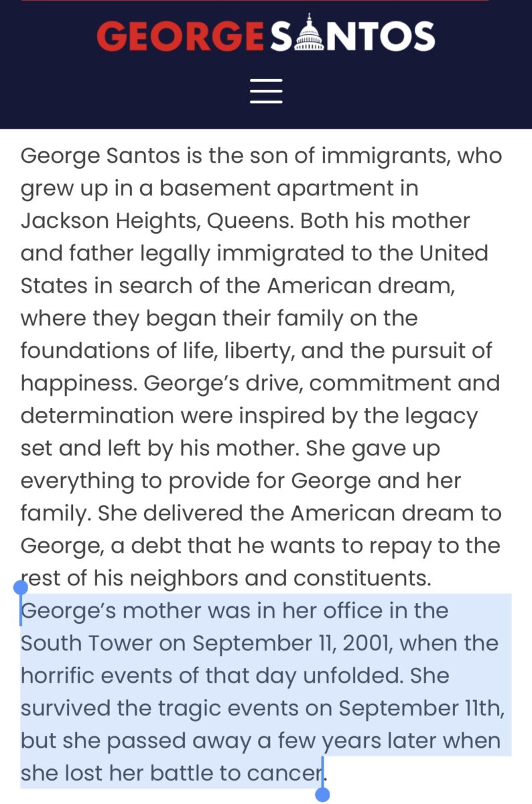Grab the bottom text selection handle

click(322, 795)
